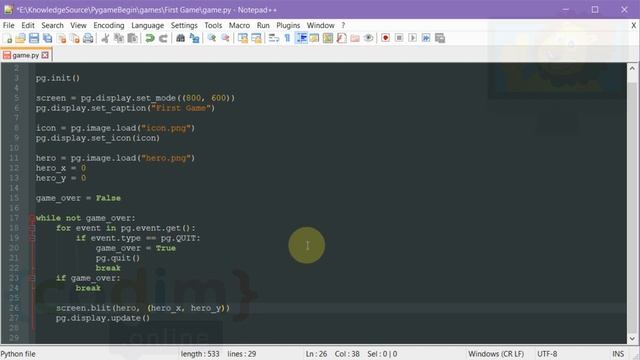
Task: Zoom in using the toolbar magnifier
Action: click(212, 38)
